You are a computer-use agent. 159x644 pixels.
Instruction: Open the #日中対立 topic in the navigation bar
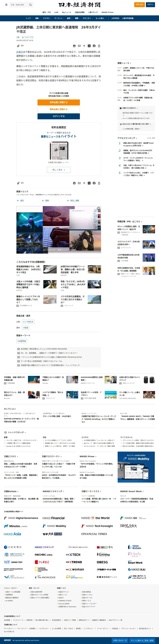click(x=115, y=18)
